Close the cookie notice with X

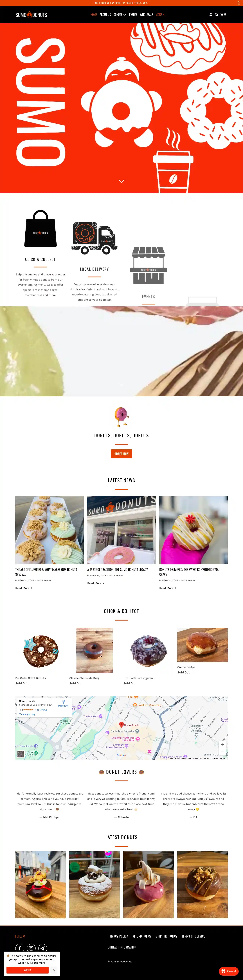(54, 970)
